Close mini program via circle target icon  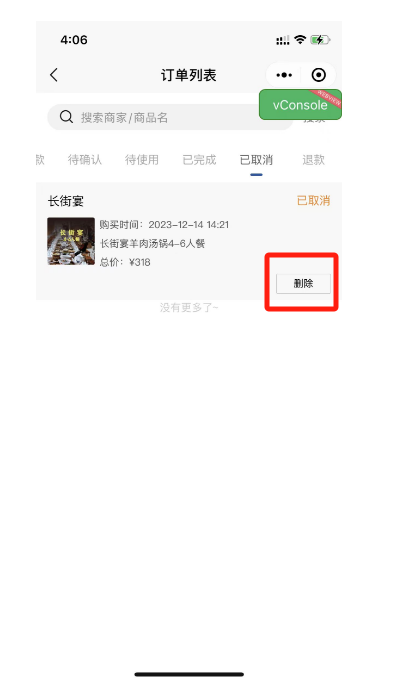pos(319,75)
